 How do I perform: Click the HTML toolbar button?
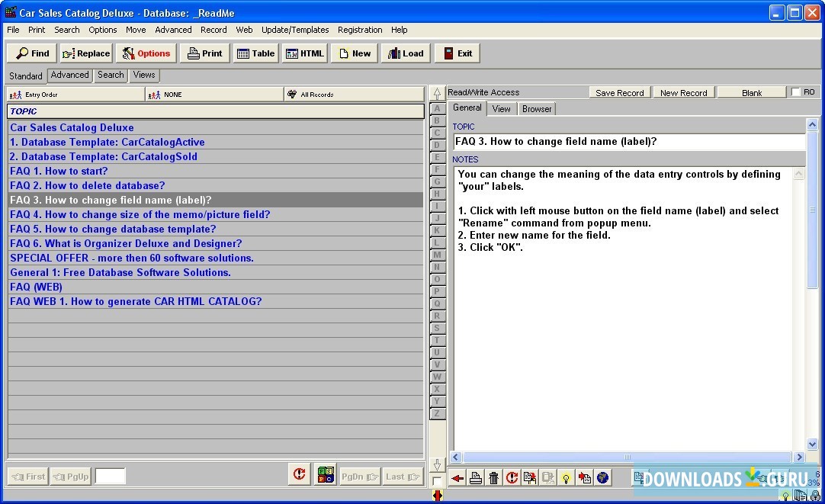tap(305, 53)
